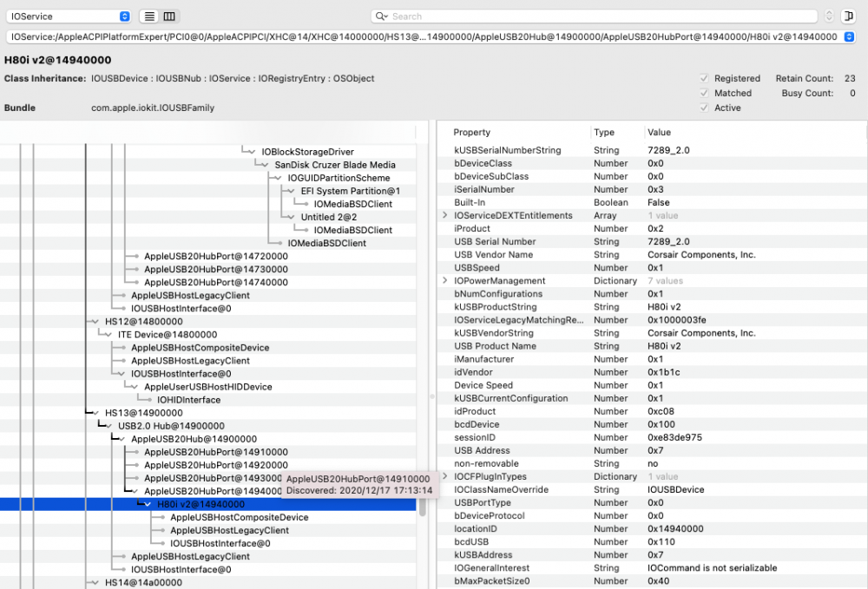The height and width of the screenshot is (589, 868).
Task: Sort by the Type column header
Action: [x=604, y=132]
